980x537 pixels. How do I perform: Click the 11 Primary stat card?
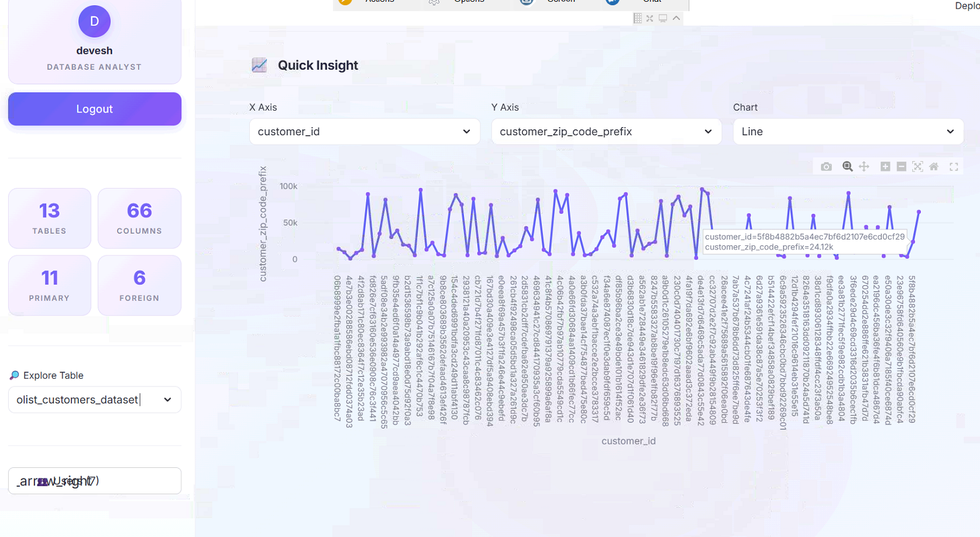coord(50,285)
